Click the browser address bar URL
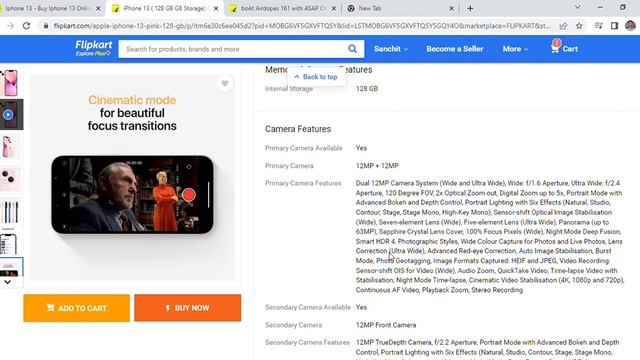Image resolution: width=640 pixels, height=360 pixels. pos(302,26)
